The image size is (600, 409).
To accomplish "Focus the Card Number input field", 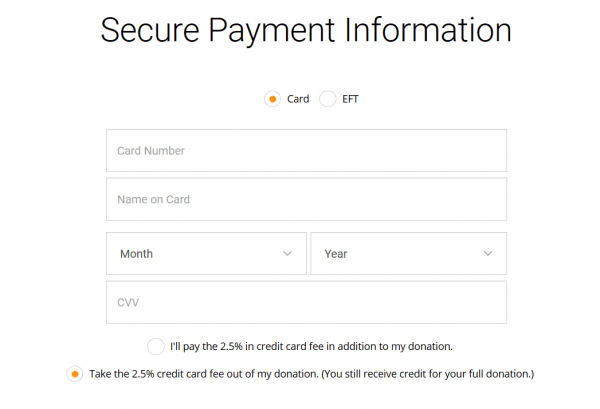I will tap(306, 151).
